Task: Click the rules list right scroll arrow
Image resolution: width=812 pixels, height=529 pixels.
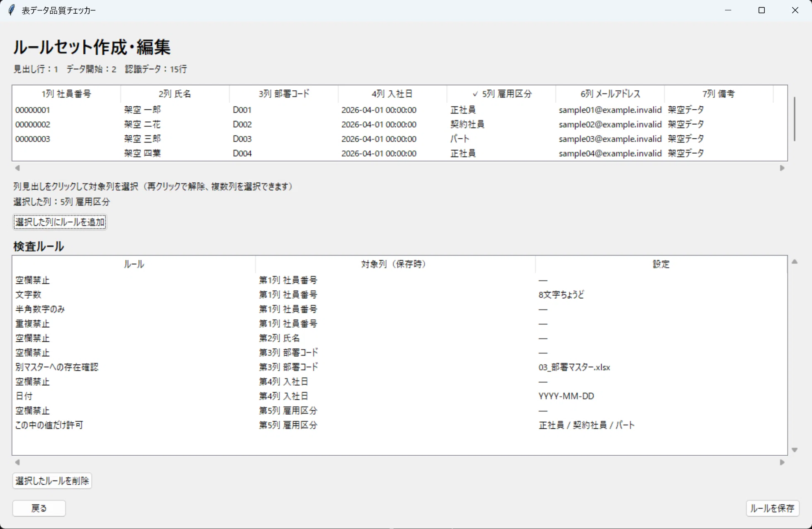Action: [782, 462]
